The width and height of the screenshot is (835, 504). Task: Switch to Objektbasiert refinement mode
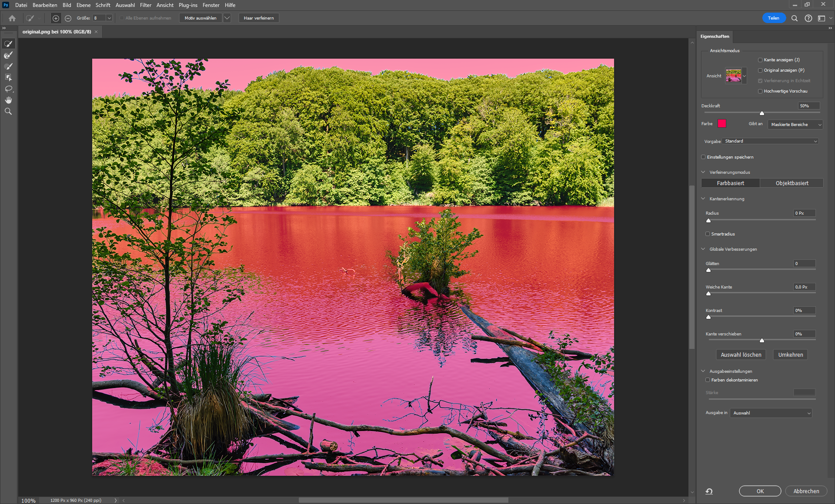(x=792, y=183)
